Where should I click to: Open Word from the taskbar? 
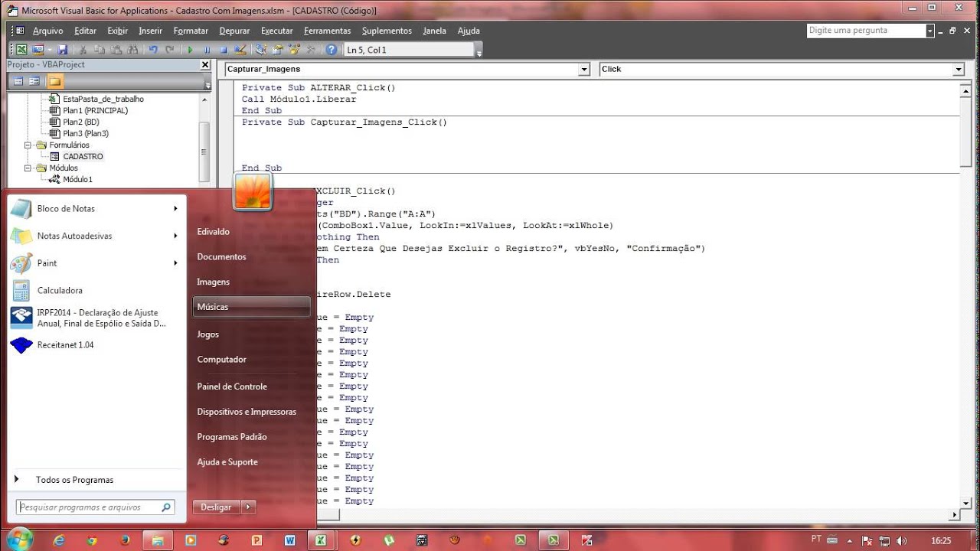click(289, 540)
